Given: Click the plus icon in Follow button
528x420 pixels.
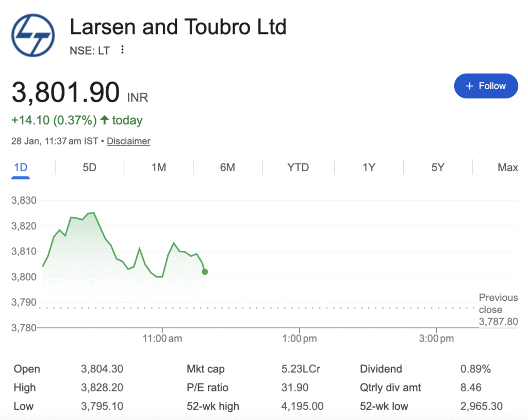Looking at the screenshot, I should pos(470,86).
